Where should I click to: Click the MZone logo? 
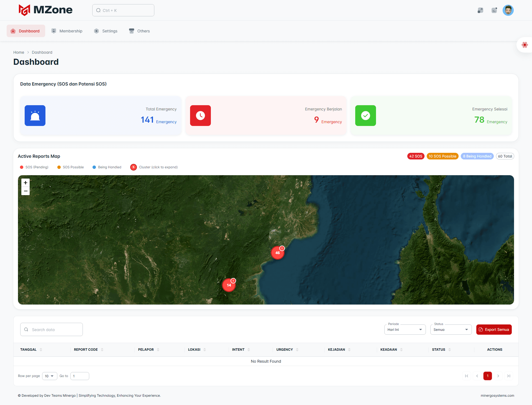click(45, 10)
